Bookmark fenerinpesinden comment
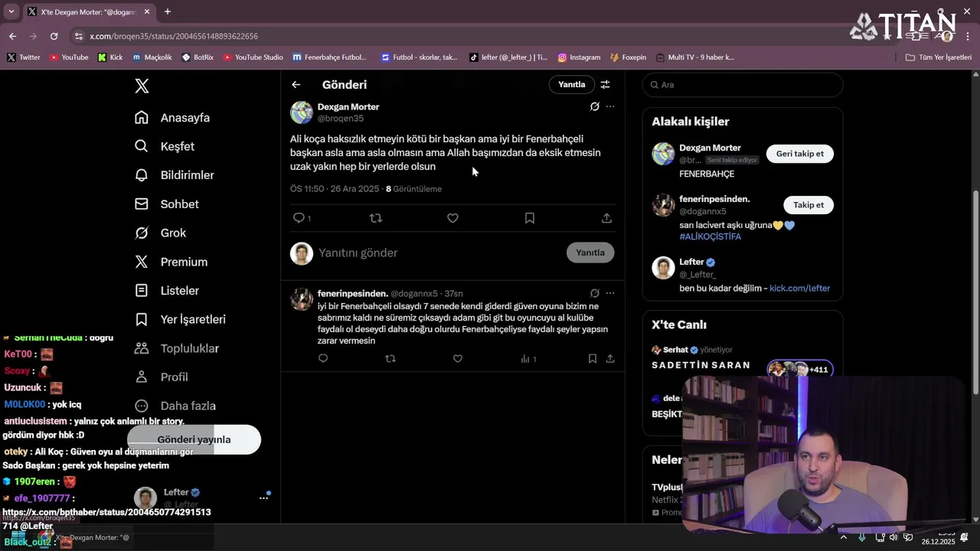 pyautogui.click(x=593, y=358)
